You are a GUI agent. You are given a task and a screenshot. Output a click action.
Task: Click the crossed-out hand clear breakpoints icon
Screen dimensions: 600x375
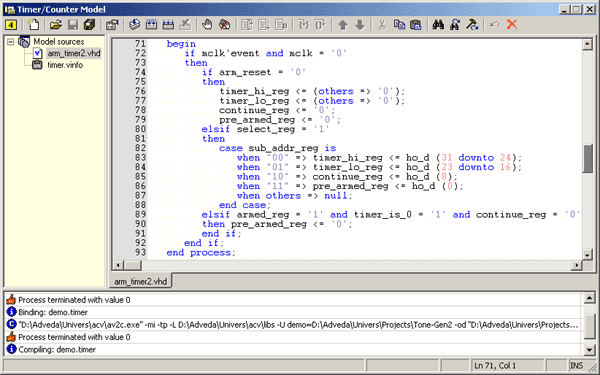[x=224, y=25]
